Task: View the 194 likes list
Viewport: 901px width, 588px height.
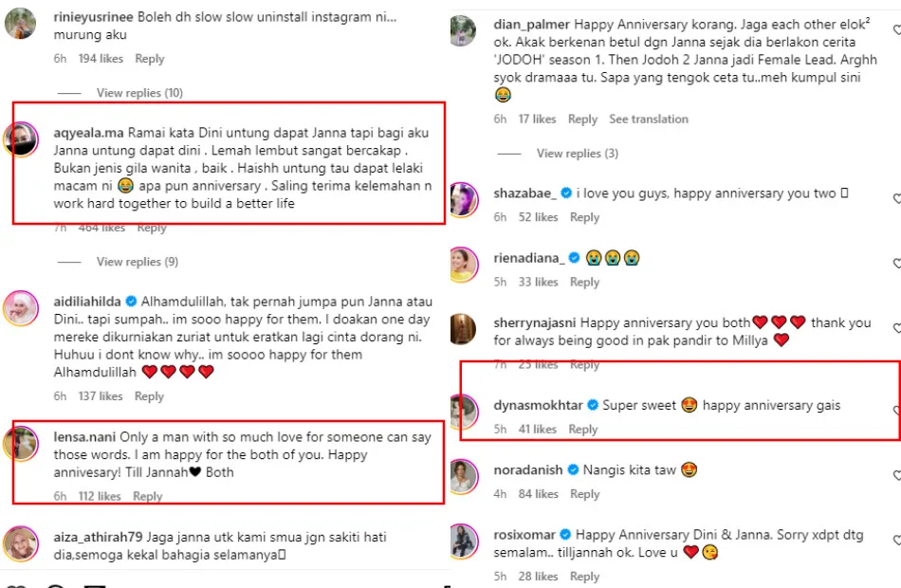Action: coord(101,59)
